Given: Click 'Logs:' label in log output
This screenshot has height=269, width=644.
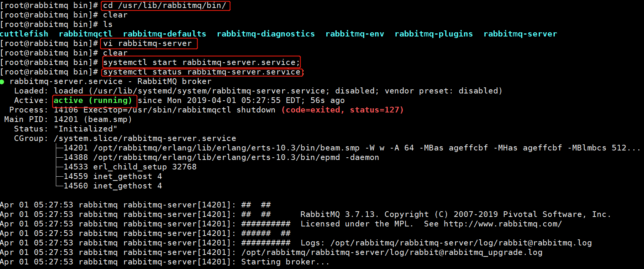Looking at the screenshot, I should point(313,243).
